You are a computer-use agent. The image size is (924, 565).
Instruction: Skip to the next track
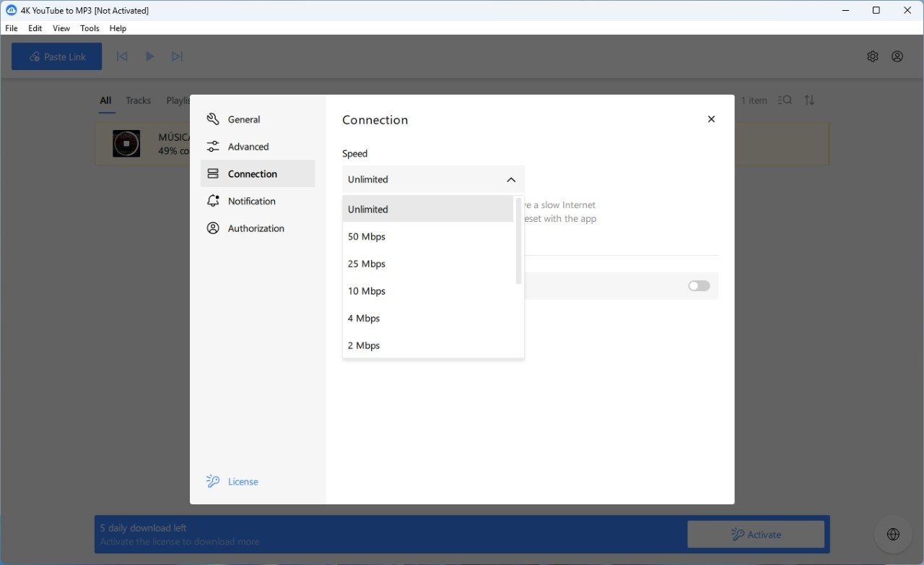tap(177, 56)
